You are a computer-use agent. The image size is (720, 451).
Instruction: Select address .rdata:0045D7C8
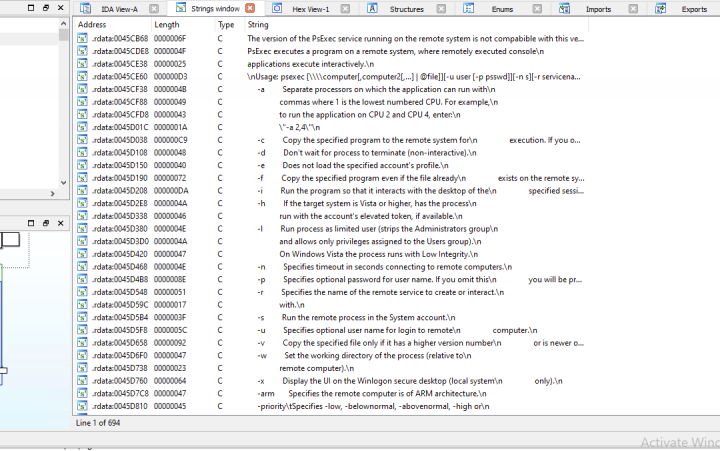(x=120, y=394)
